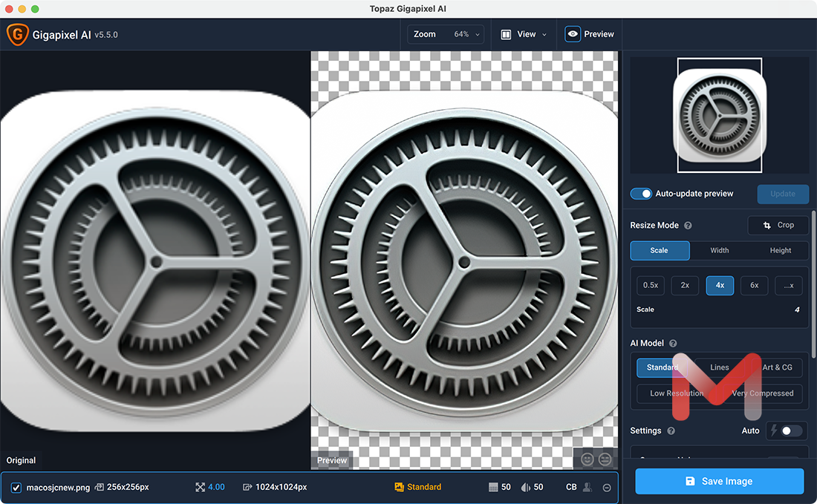This screenshot has width=817, height=504.
Task: Click the macosjcnew.png file name
Action: coord(58,488)
